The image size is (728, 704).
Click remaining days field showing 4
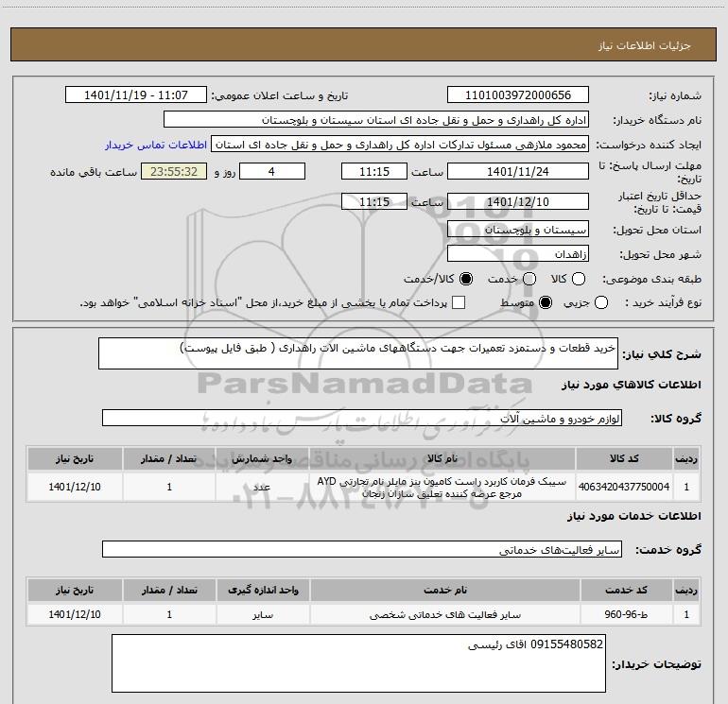click(272, 171)
